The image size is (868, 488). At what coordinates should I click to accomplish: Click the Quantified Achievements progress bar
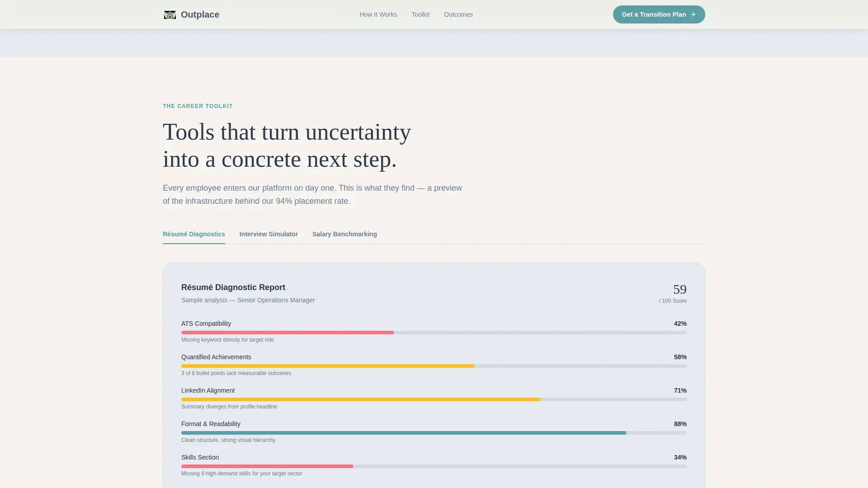[x=434, y=366]
